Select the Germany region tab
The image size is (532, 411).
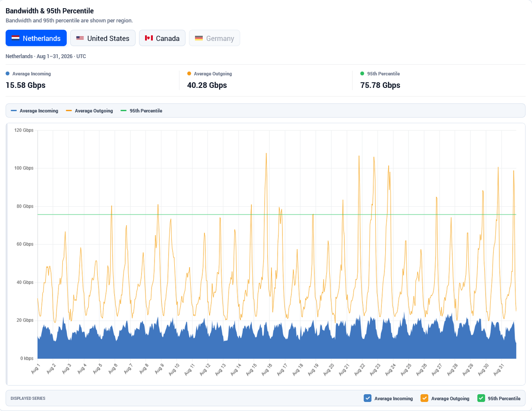click(x=214, y=38)
